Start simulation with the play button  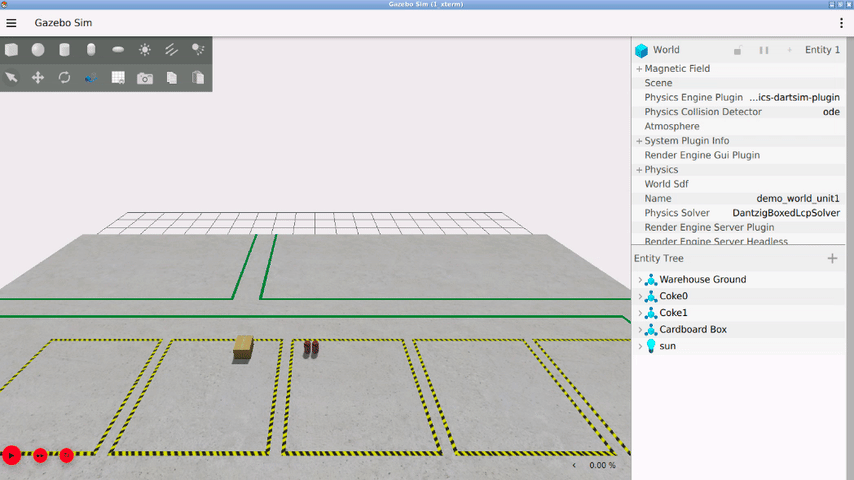click(x=11, y=455)
